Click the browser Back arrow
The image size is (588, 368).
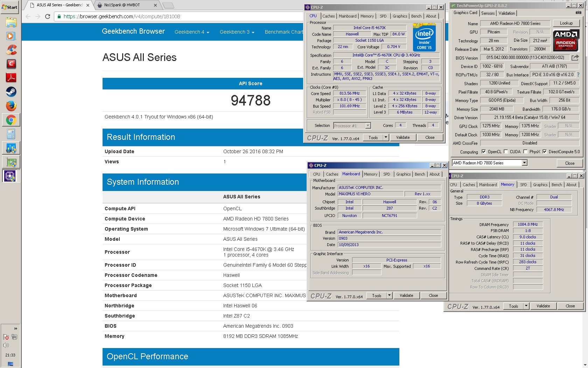(x=28, y=16)
